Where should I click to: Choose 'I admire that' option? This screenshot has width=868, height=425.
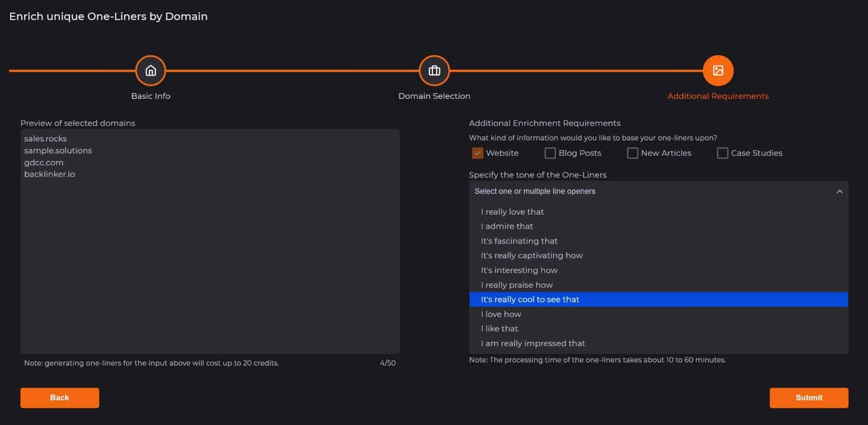507,226
